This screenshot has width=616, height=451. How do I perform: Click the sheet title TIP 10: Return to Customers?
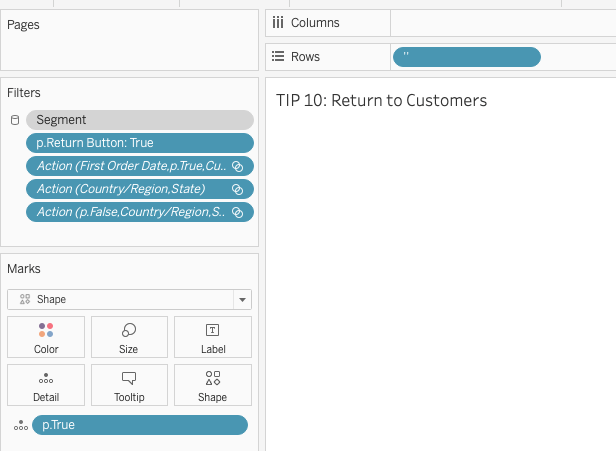[x=381, y=100]
